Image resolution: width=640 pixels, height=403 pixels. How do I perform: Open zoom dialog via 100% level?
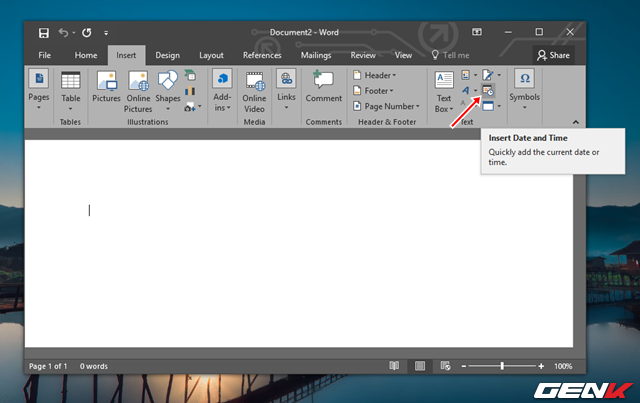point(563,366)
